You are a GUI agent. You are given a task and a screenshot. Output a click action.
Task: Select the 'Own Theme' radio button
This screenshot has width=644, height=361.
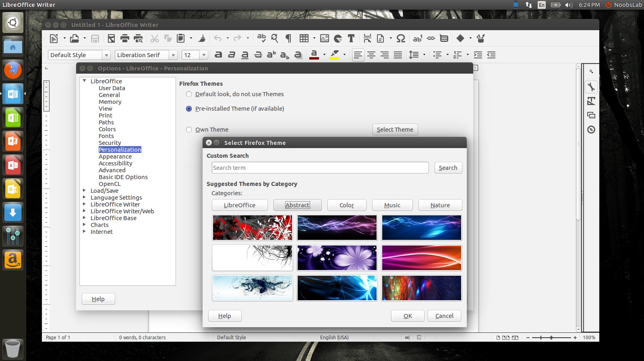click(189, 130)
